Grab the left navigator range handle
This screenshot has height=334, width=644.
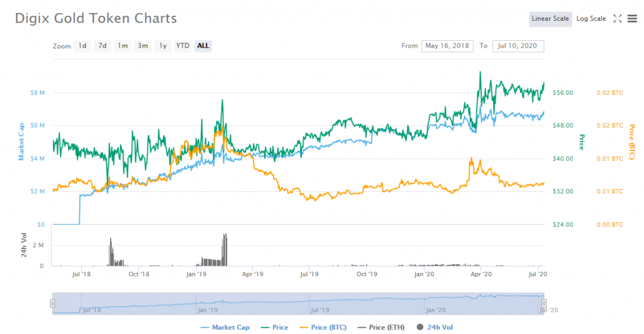53,304
